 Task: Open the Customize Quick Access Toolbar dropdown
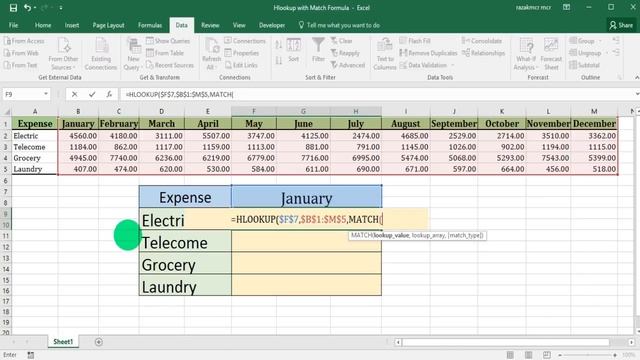61,8
